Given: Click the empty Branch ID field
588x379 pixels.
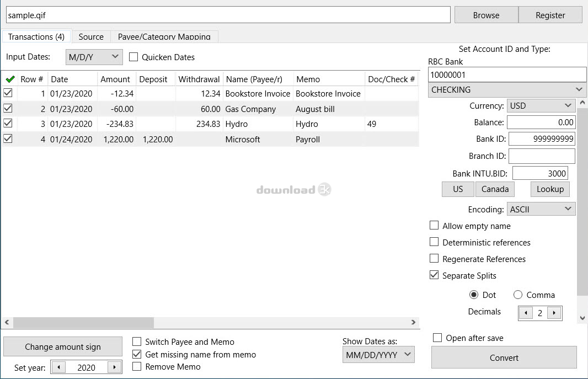Looking at the screenshot, I should click(542, 156).
